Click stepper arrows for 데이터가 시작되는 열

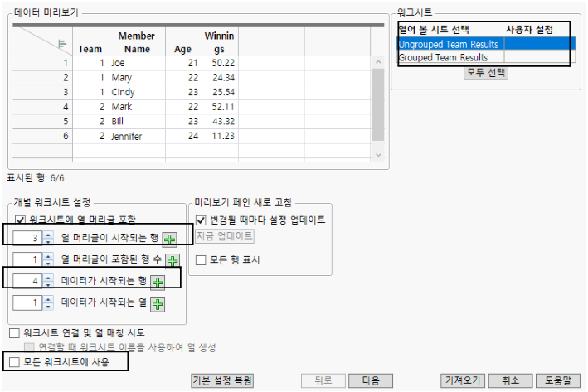[48, 302]
